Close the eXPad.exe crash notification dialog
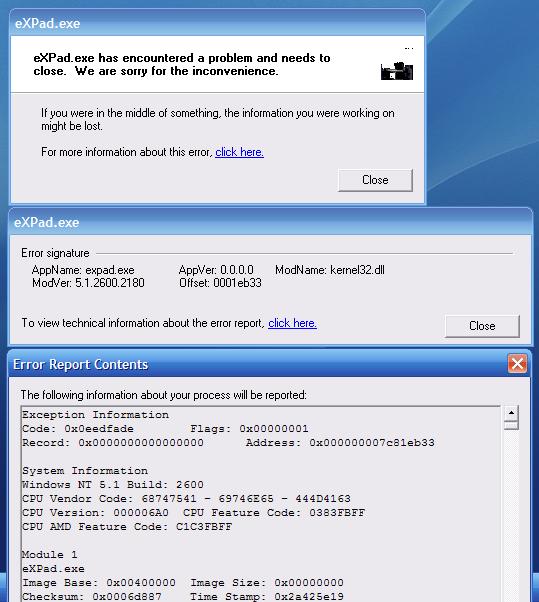539x602 pixels. click(x=375, y=180)
